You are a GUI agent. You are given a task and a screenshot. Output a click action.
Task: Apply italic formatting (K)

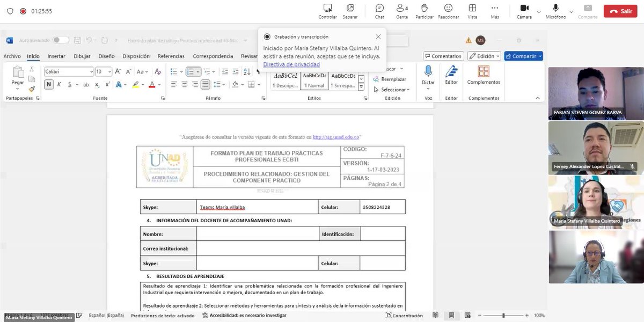[x=59, y=84]
